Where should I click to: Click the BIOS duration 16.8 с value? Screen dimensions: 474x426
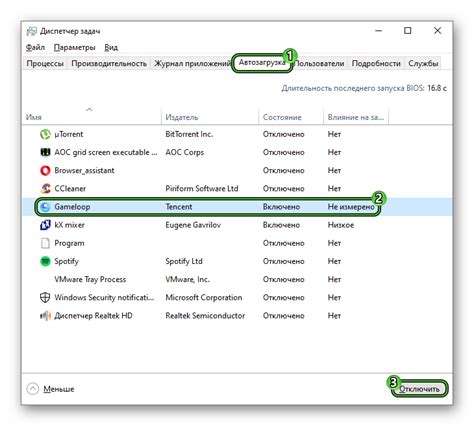pyautogui.click(x=437, y=88)
